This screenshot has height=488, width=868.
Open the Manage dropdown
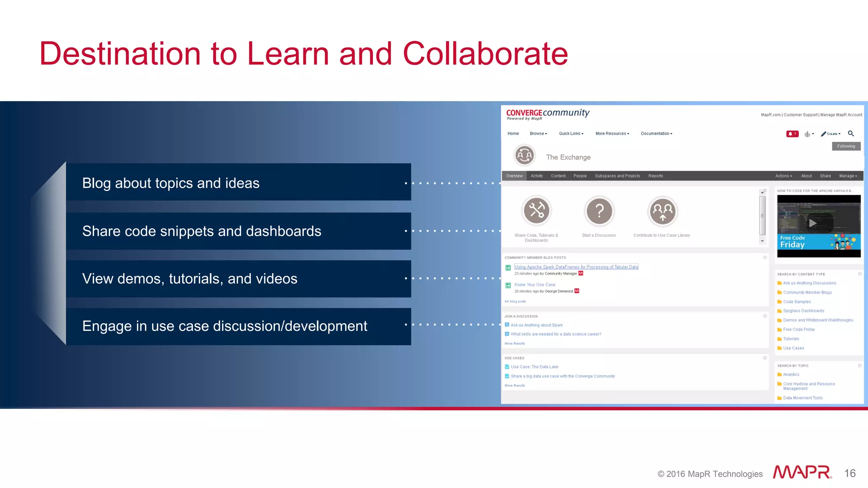pos(848,176)
